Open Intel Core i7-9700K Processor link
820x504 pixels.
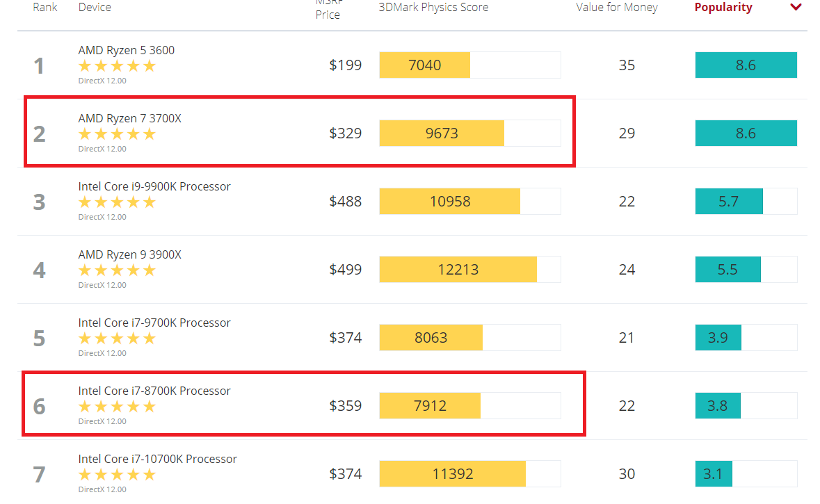[154, 323]
